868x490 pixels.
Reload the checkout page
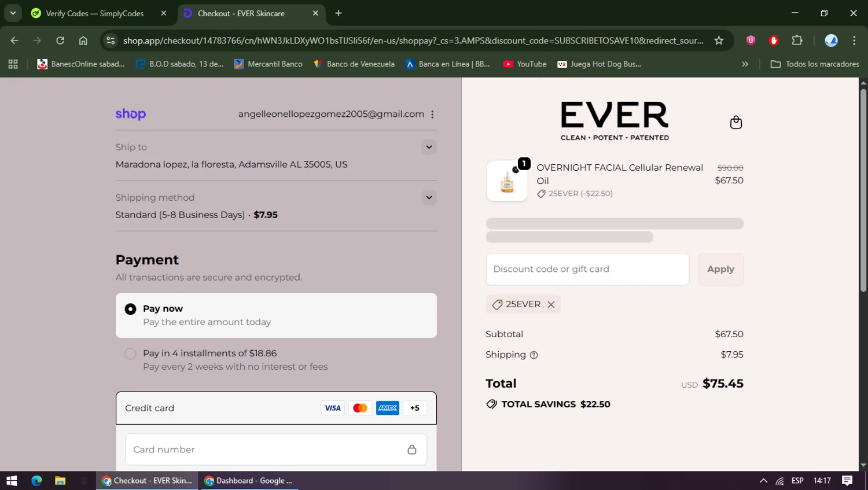[60, 40]
